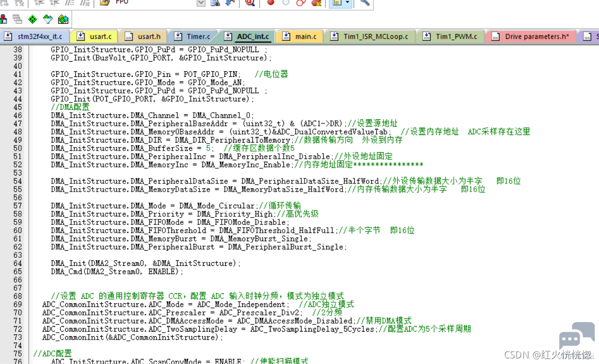The width and height of the screenshot is (599, 364).
Task: Click 'DMA_PeripheralBurst_Single' on line 62
Action: (x=286, y=247)
